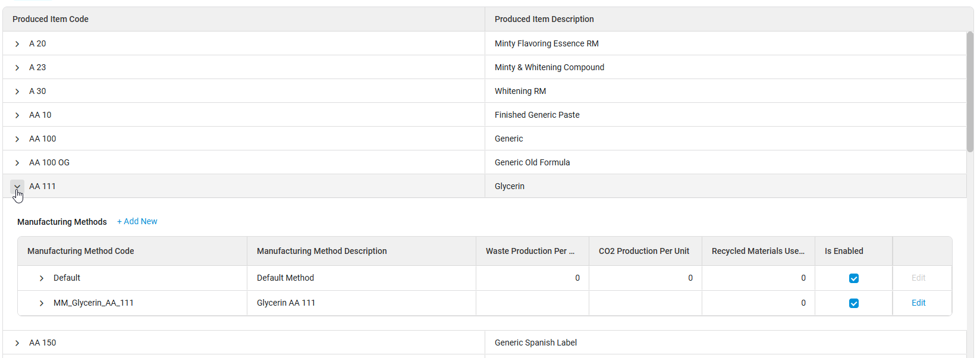Screen dimensions: 980x358
Task: Expand the AA 100 row chevron
Action: [x=17, y=139]
